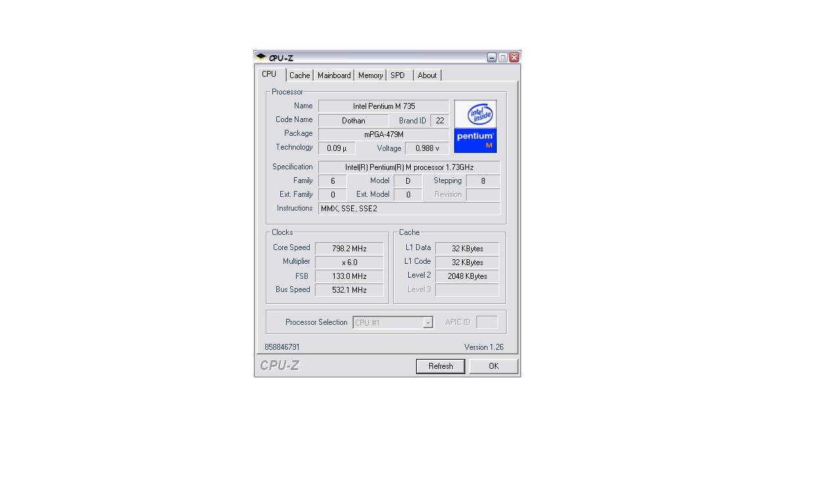This screenshot has height=504, width=840.
Task: Click the Specification field text
Action: pos(409,167)
